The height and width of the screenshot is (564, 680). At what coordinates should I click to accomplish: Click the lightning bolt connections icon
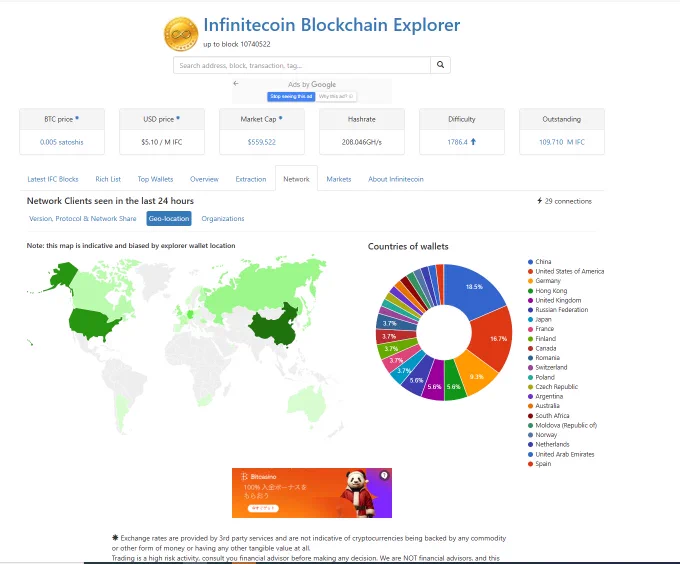pyautogui.click(x=539, y=201)
